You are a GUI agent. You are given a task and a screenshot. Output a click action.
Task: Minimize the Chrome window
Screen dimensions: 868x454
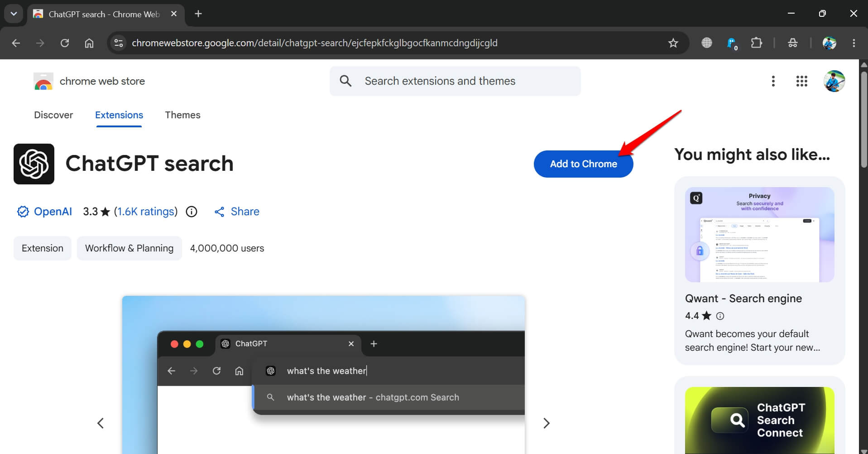pyautogui.click(x=791, y=14)
